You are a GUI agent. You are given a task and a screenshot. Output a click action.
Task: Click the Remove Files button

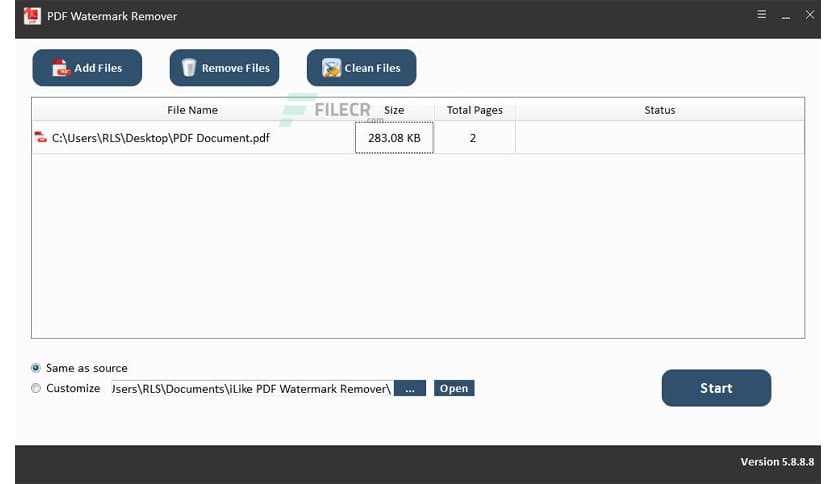point(224,68)
